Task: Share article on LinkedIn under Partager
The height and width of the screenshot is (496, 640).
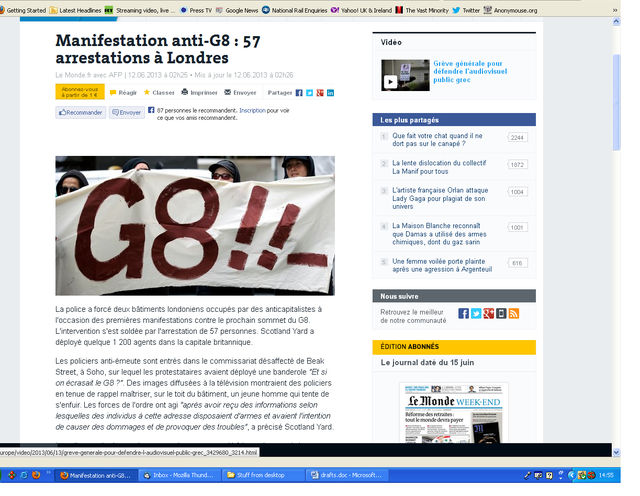Action: [x=330, y=92]
